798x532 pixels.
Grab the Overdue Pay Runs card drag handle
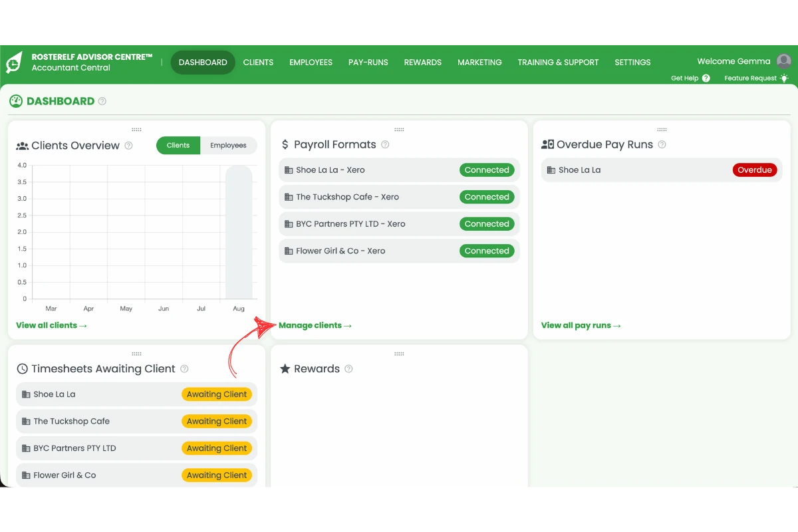tap(662, 130)
